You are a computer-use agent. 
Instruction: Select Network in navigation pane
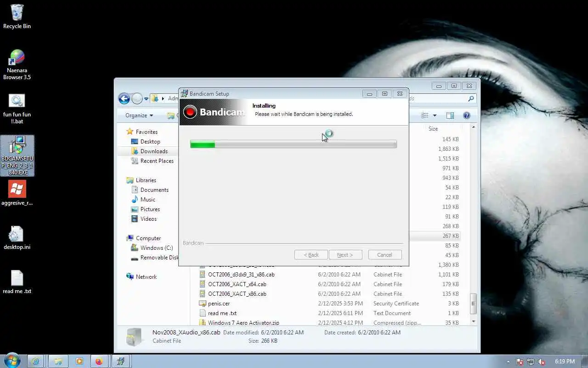click(x=141, y=277)
